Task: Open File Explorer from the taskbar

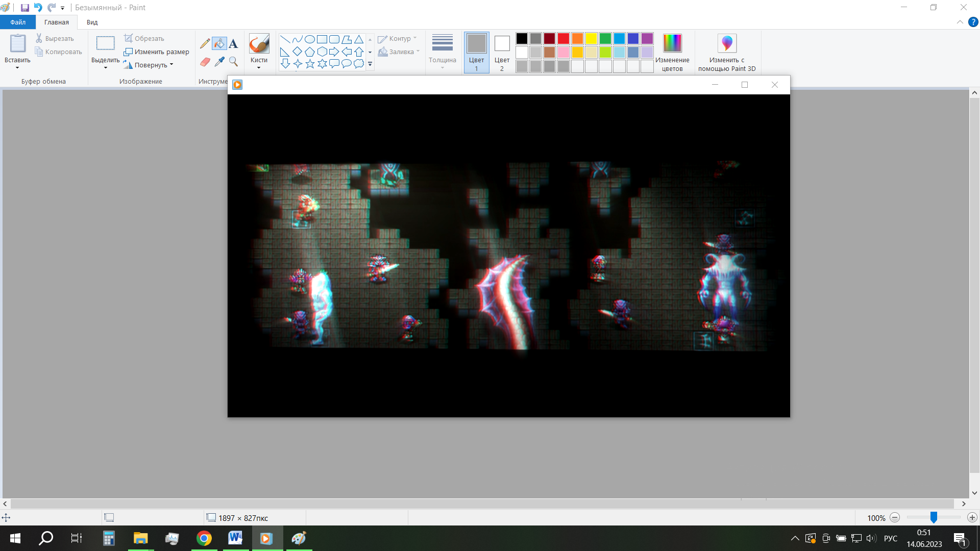Action: coord(140,538)
